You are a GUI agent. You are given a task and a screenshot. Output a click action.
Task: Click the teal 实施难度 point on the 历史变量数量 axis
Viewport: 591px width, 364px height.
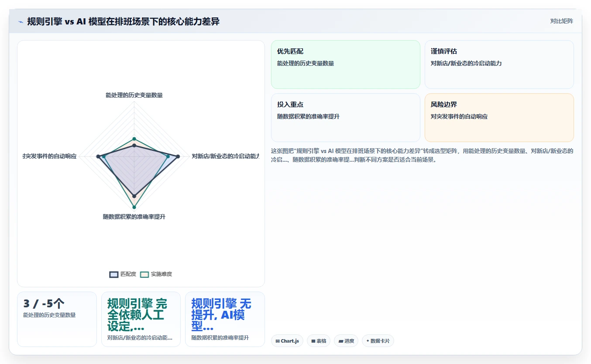point(134,139)
